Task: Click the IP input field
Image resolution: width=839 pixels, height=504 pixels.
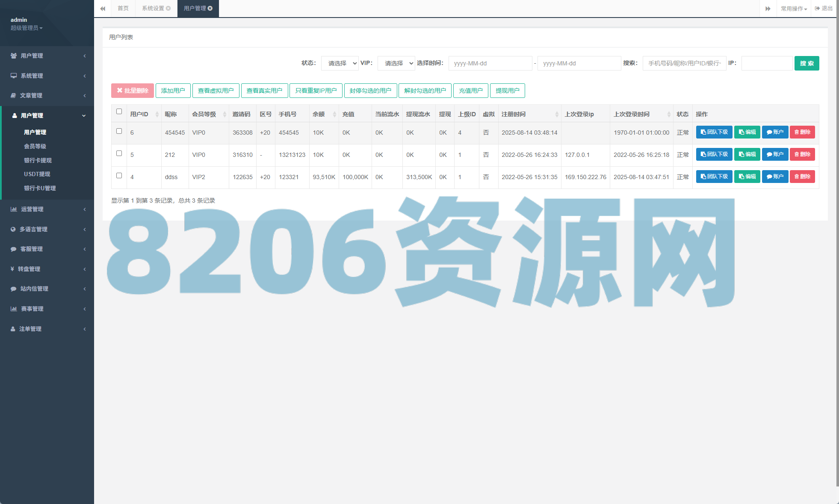Action: click(767, 63)
